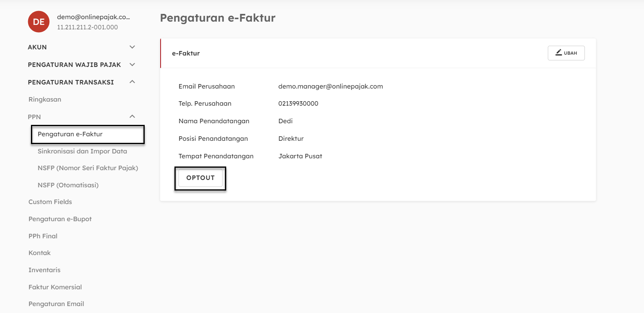
Task: Open NSFP (Nomor Seri Faktur Pajak)
Action: click(88, 168)
